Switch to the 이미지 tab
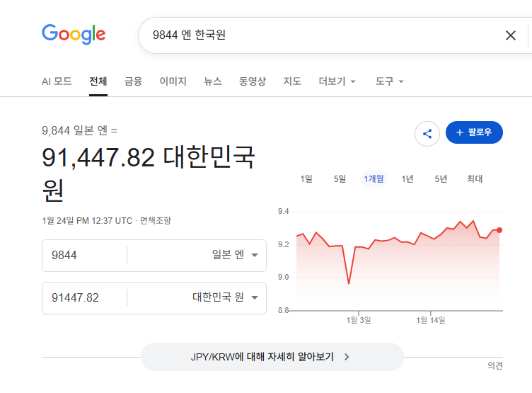This screenshot has height=393, width=532. point(173,81)
